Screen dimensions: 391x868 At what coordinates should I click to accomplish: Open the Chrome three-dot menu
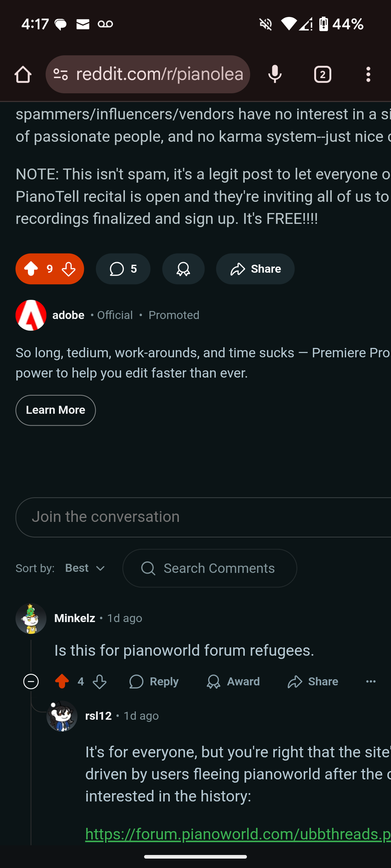click(368, 75)
